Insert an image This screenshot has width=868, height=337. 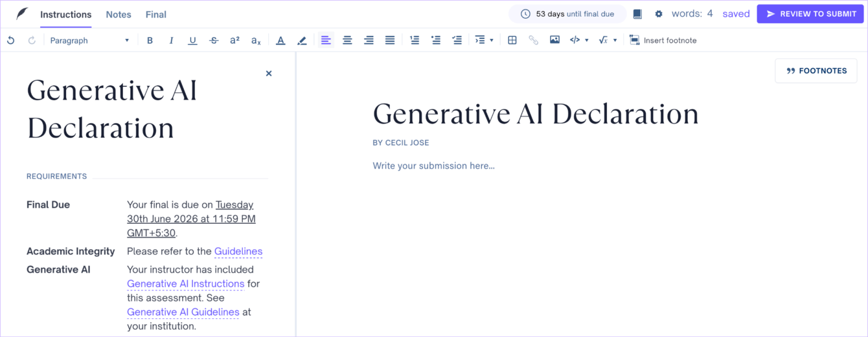click(x=554, y=40)
